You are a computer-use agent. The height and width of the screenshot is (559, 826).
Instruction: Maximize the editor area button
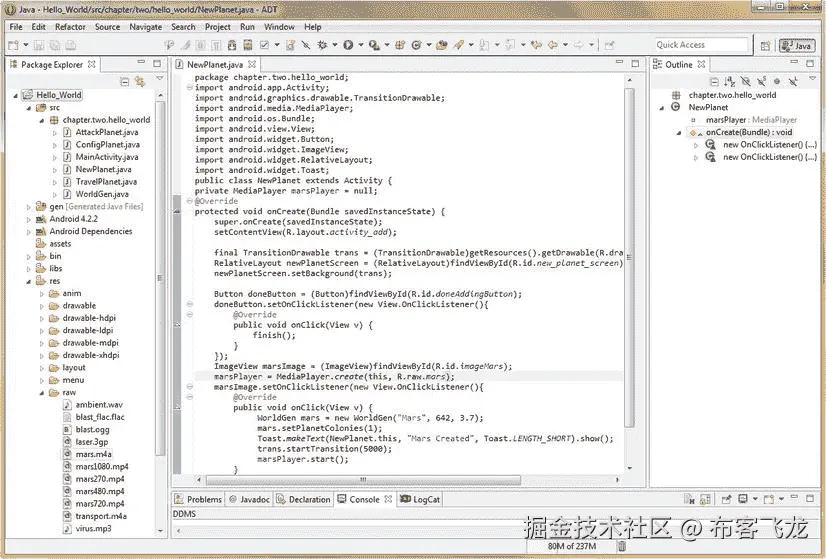636,64
